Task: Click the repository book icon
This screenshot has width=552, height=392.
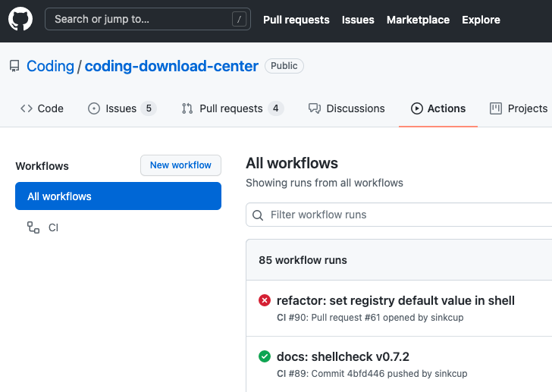Action: click(14, 66)
